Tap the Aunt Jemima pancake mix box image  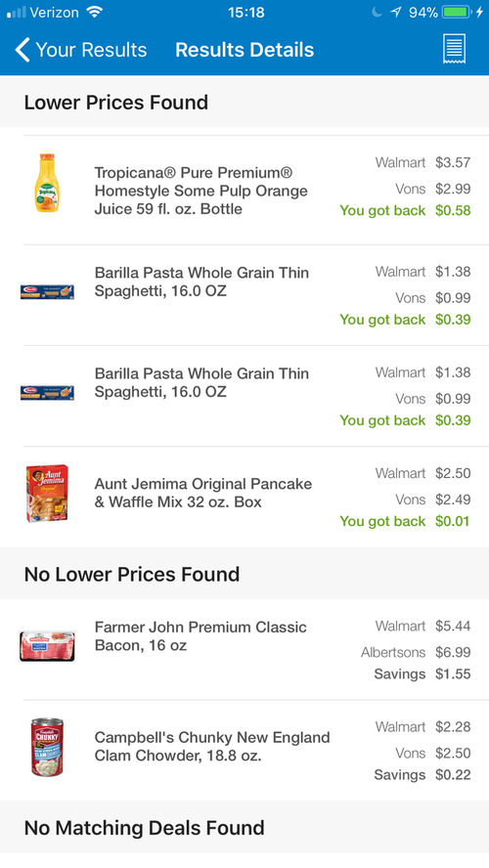click(x=47, y=493)
